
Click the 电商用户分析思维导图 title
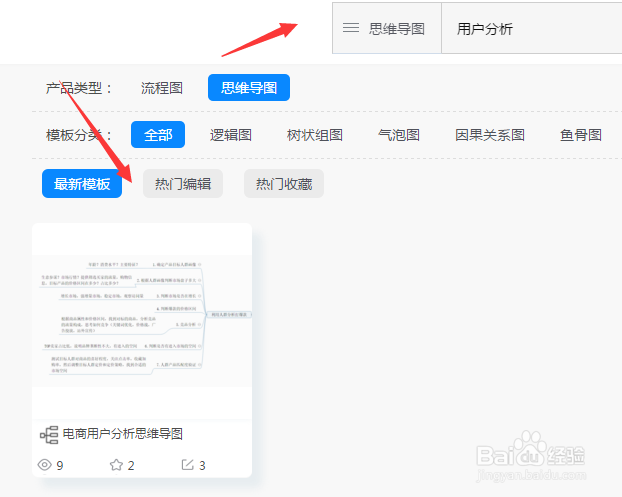click(123, 434)
